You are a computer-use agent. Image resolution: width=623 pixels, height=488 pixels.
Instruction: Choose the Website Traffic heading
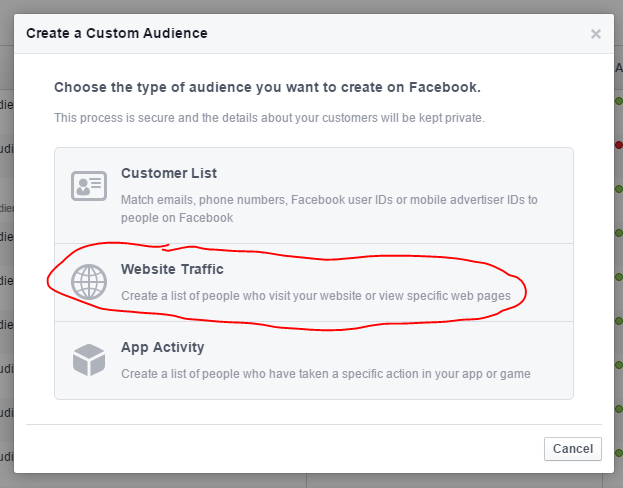click(172, 269)
